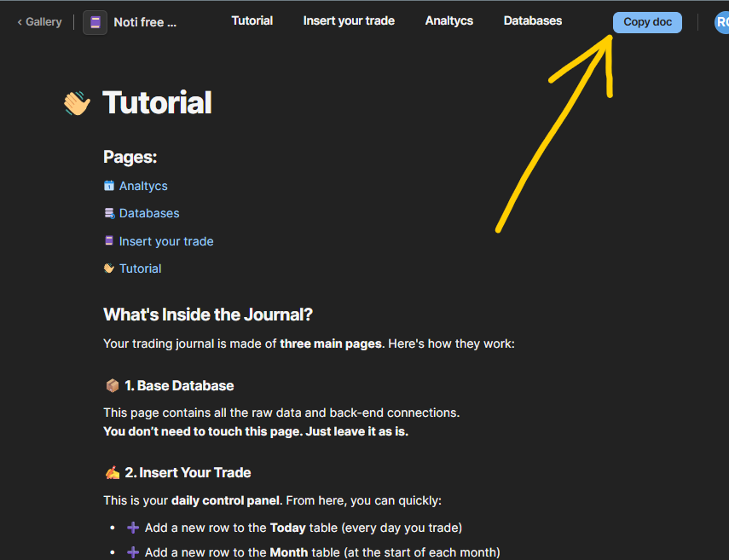
Task: Open the Analtycs page link
Action: click(143, 186)
